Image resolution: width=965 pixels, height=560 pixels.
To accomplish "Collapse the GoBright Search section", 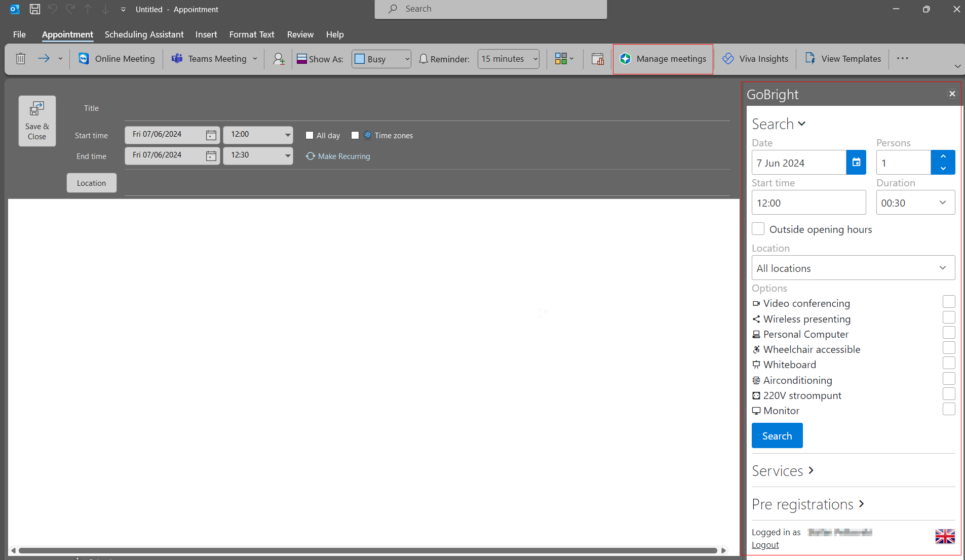I will pyautogui.click(x=779, y=124).
